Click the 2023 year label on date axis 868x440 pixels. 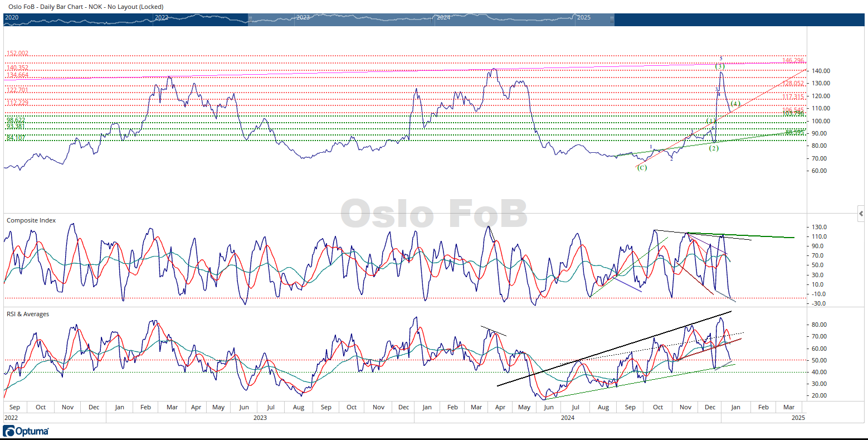click(260, 417)
